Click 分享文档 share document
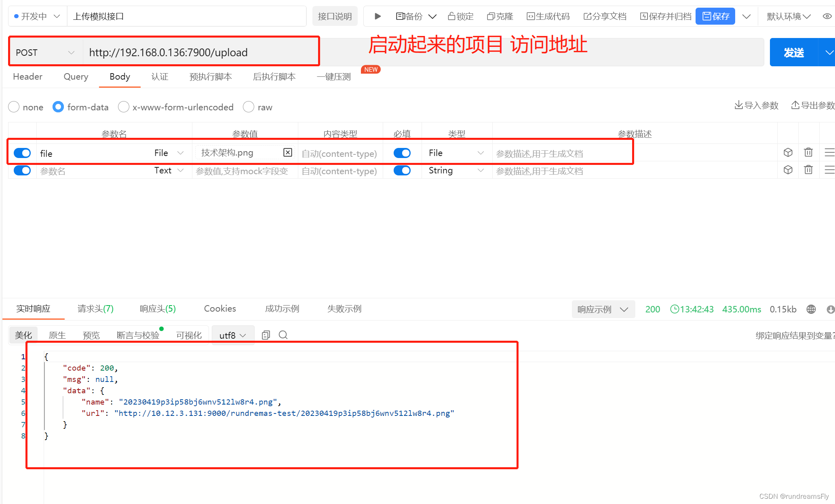835x504 pixels. (x=605, y=16)
